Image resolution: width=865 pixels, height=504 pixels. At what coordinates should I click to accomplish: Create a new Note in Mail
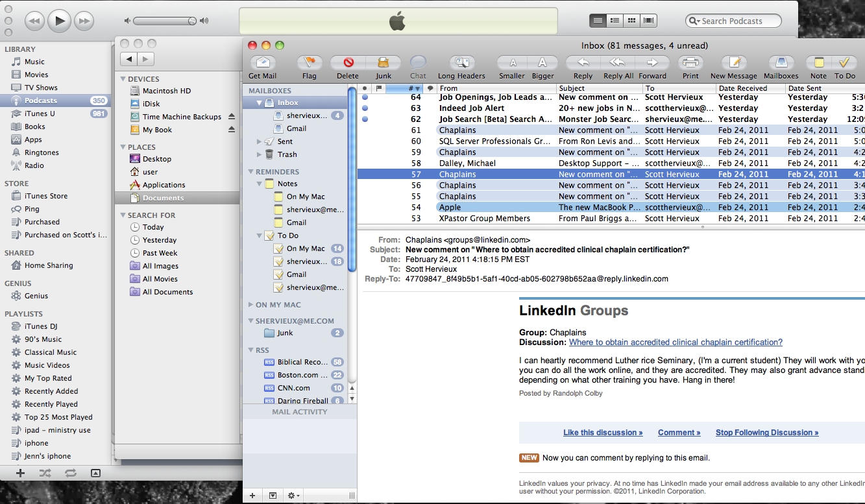pos(819,63)
